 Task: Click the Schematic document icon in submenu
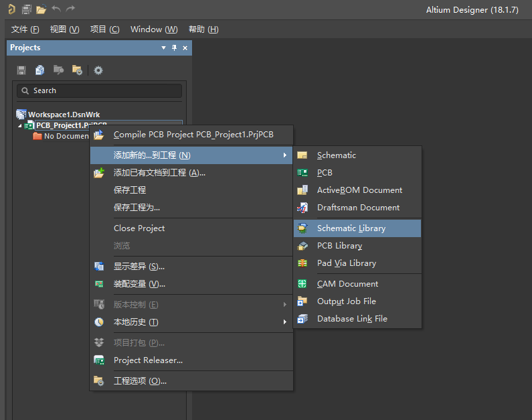302,155
